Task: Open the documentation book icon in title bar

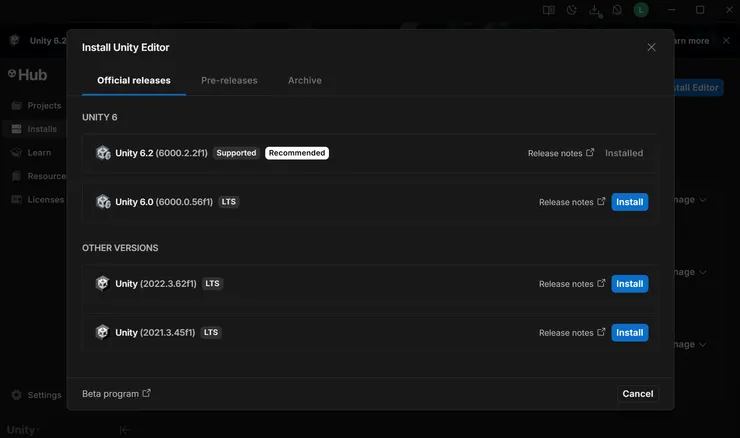Action: (548, 10)
